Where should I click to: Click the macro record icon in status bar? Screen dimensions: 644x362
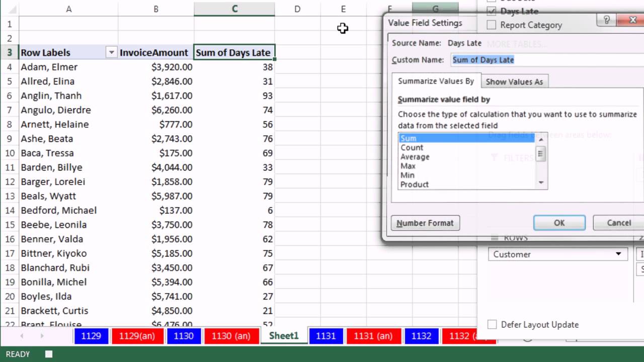tap(48, 354)
